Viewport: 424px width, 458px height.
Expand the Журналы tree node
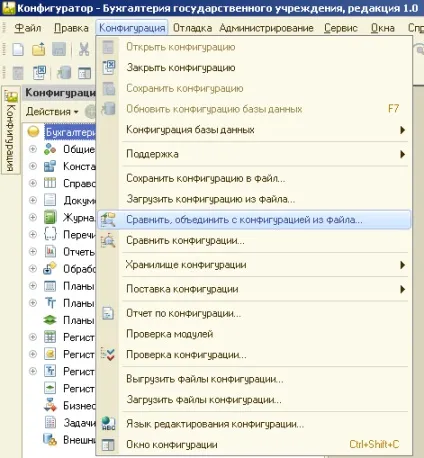coord(33,217)
